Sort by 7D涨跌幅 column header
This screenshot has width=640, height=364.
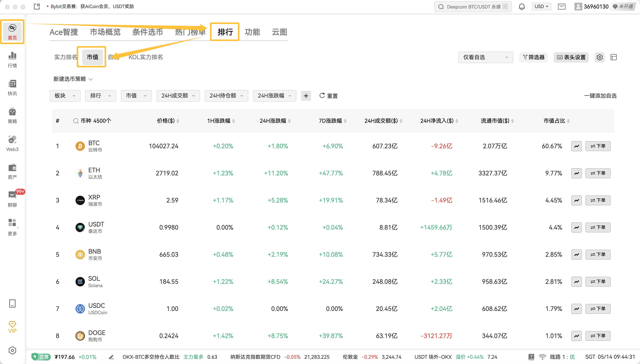click(333, 121)
